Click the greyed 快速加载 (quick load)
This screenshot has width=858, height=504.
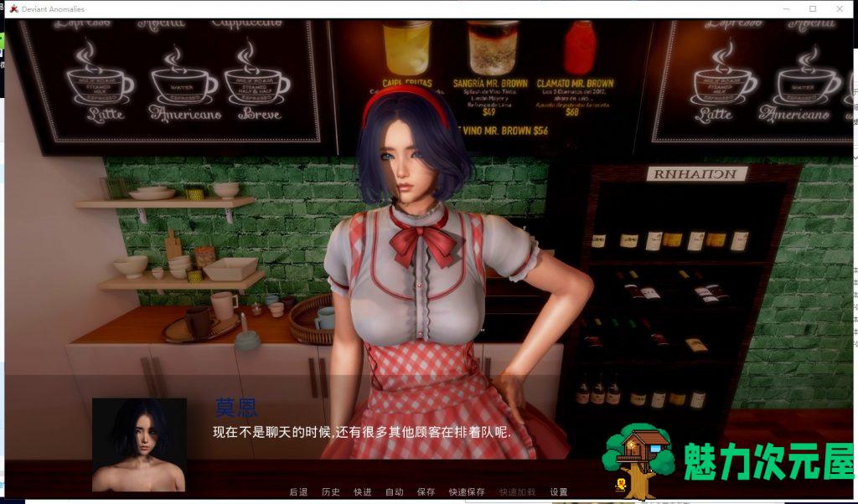click(517, 492)
